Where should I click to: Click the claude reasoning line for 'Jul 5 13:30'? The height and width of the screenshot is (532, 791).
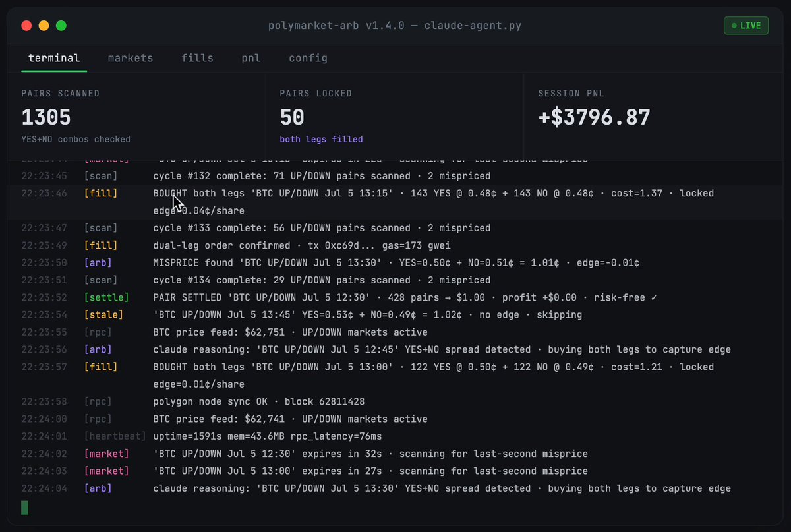coord(442,488)
